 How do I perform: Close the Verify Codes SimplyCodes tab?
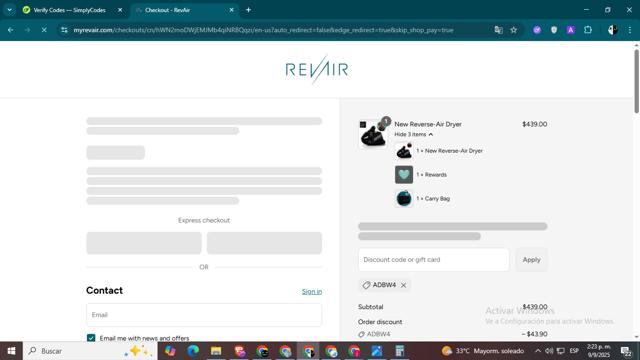(120, 10)
